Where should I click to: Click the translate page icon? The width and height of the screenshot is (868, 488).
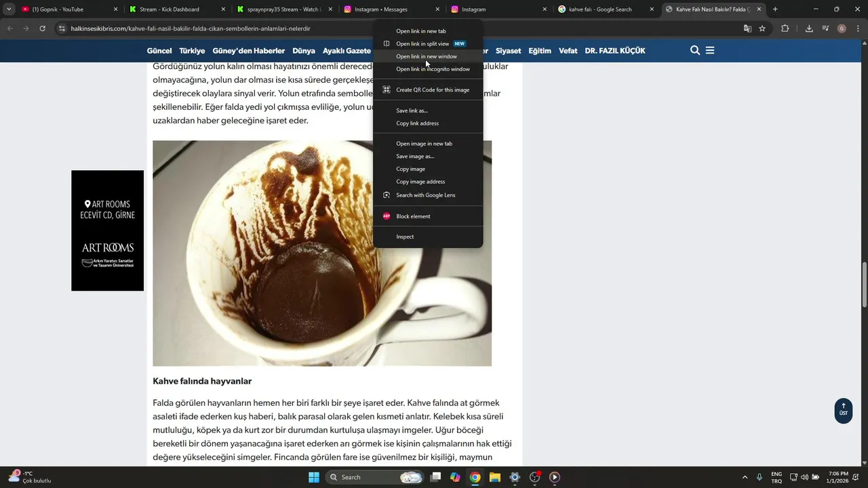(747, 28)
